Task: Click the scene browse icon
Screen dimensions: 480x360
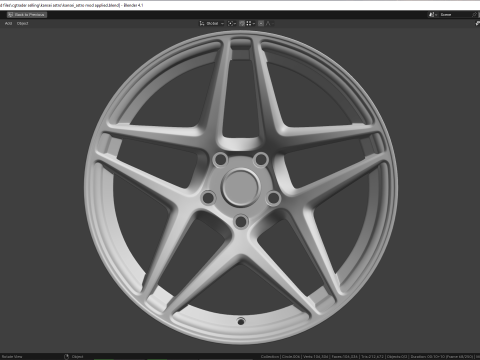Action: click(x=433, y=15)
